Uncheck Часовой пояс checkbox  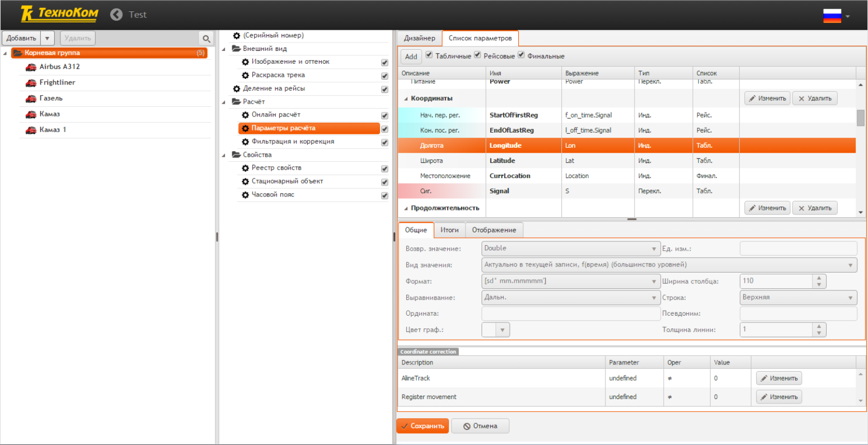[x=384, y=196]
